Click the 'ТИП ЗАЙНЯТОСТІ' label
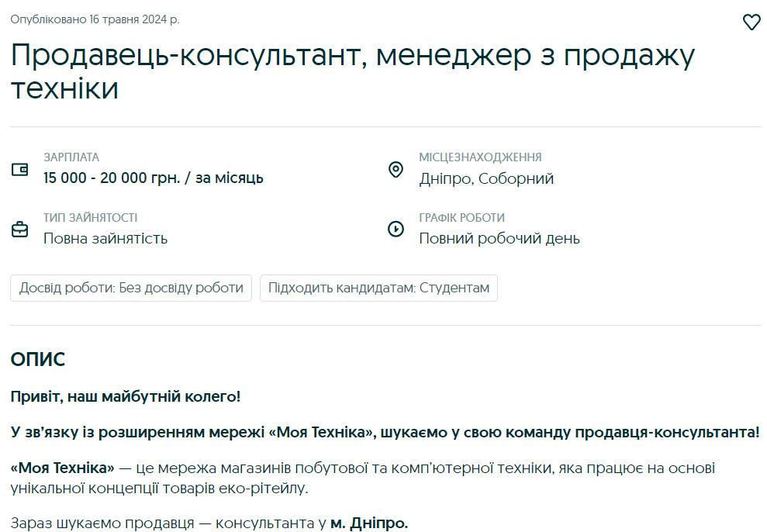 tap(90, 218)
